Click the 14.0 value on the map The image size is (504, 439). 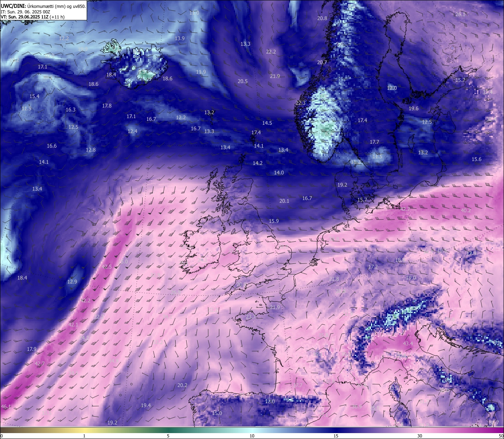tap(279, 172)
